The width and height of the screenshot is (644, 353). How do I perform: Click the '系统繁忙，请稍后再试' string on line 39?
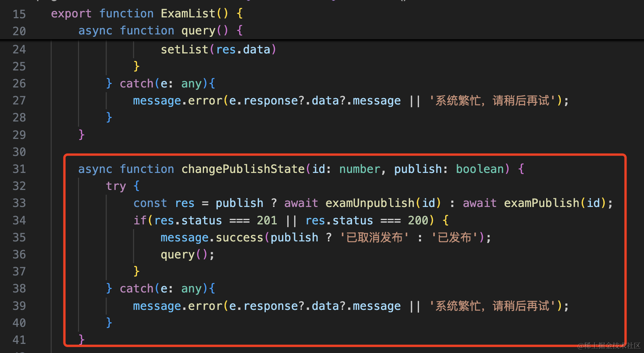tap(493, 306)
